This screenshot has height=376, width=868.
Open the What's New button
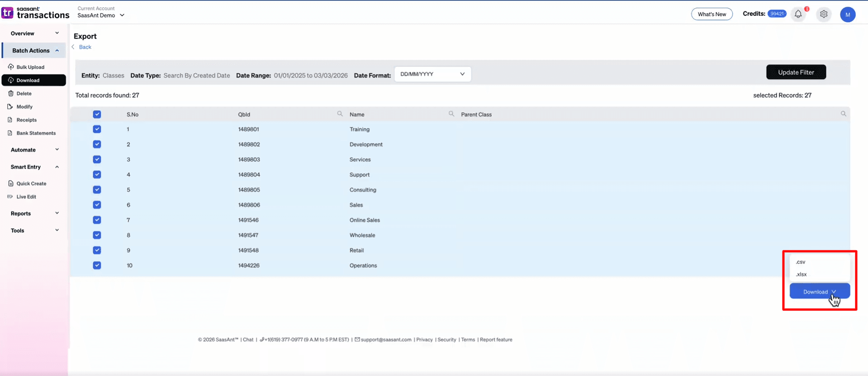click(711, 14)
